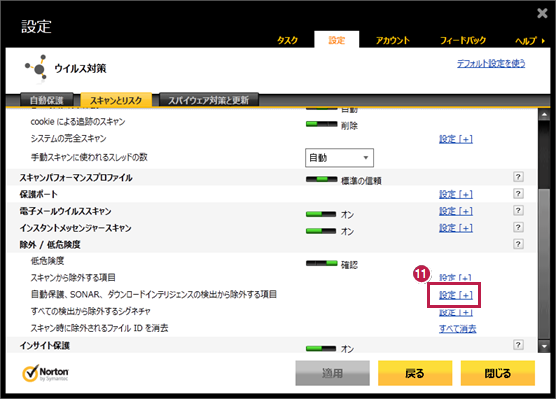Open help icon for インサイト保護 row
Viewport: 556px width, 399px height.
tap(518, 344)
